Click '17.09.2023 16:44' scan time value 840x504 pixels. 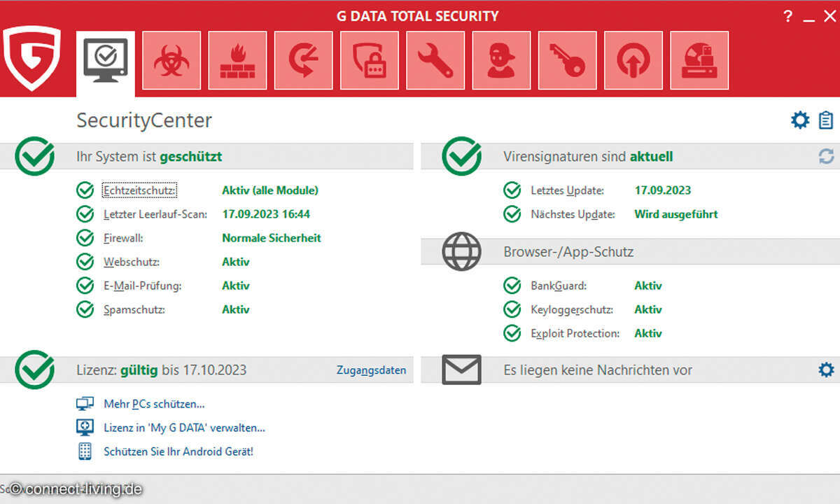[266, 214]
